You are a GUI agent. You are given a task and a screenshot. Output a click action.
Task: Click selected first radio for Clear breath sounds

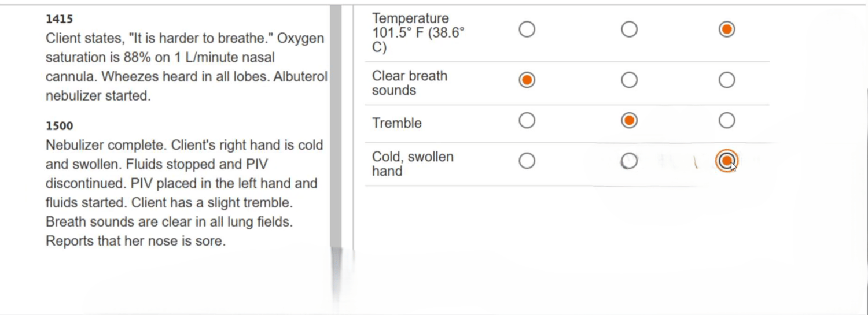(527, 80)
